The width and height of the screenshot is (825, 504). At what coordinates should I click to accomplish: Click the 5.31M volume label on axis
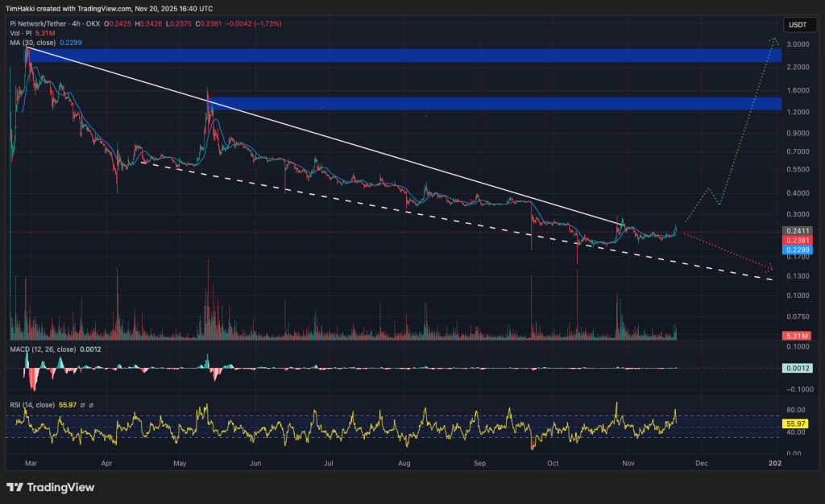796,336
